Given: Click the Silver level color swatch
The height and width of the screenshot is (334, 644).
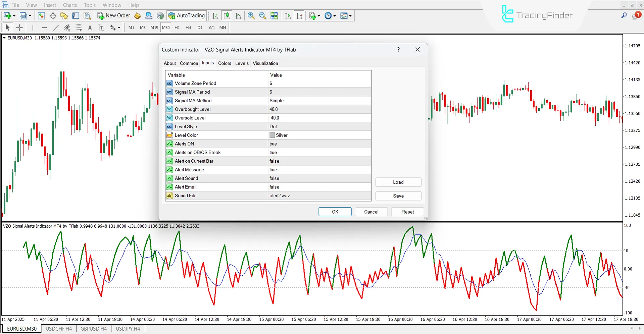Looking at the screenshot, I should [x=273, y=135].
